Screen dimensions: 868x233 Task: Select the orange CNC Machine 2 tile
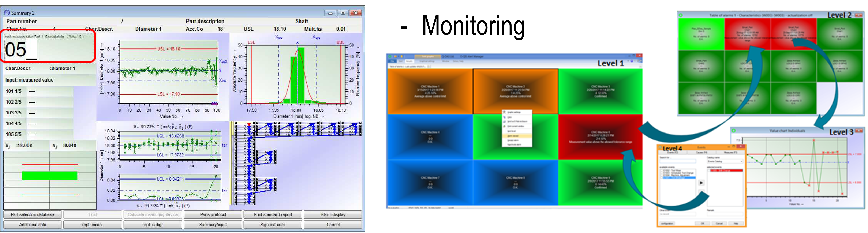pos(516,92)
